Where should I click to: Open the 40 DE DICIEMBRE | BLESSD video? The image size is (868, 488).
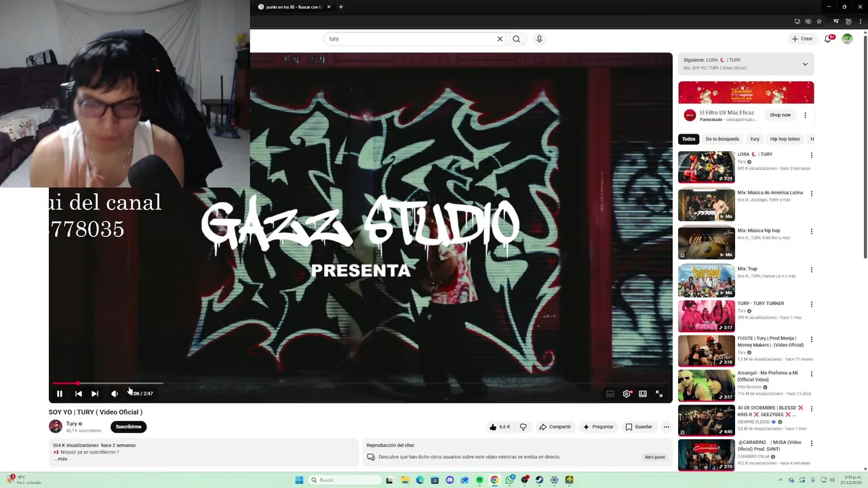[706, 420]
